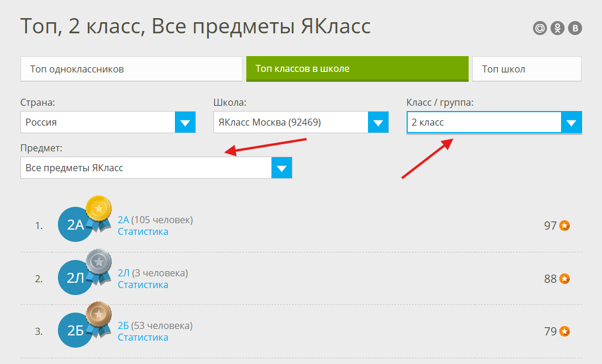Share via VKontakte B icon
The image size is (602, 364).
[575, 28]
